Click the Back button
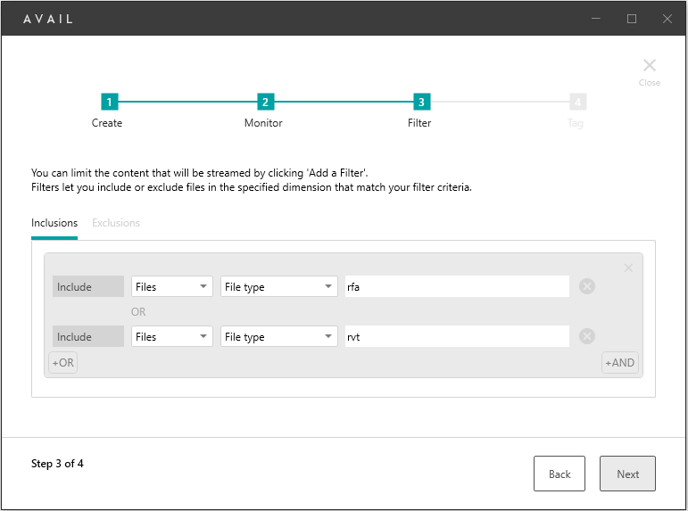688x511 pixels. click(559, 474)
